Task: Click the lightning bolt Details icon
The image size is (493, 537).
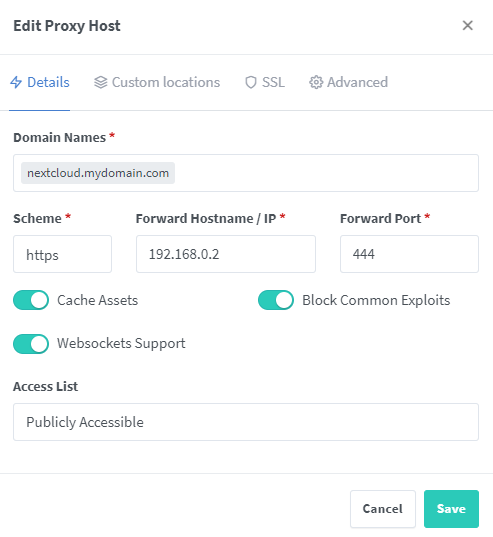Action: coord(16,82)
